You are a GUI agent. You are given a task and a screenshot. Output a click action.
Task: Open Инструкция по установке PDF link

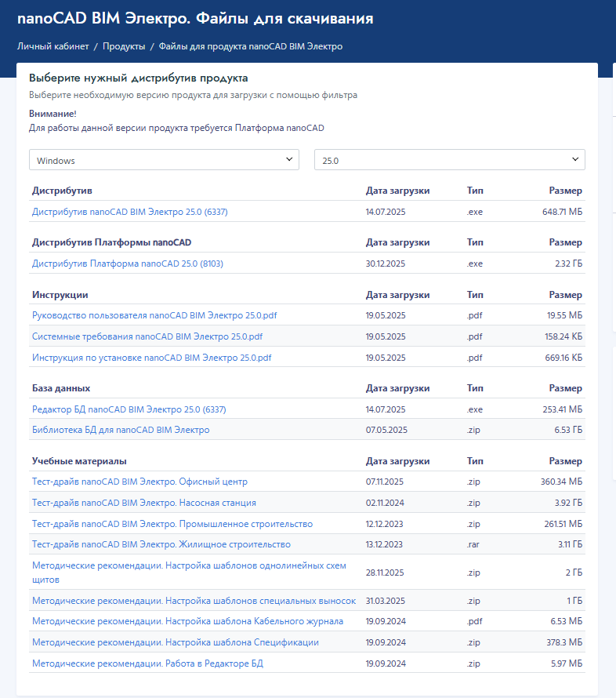pos(151,358)
